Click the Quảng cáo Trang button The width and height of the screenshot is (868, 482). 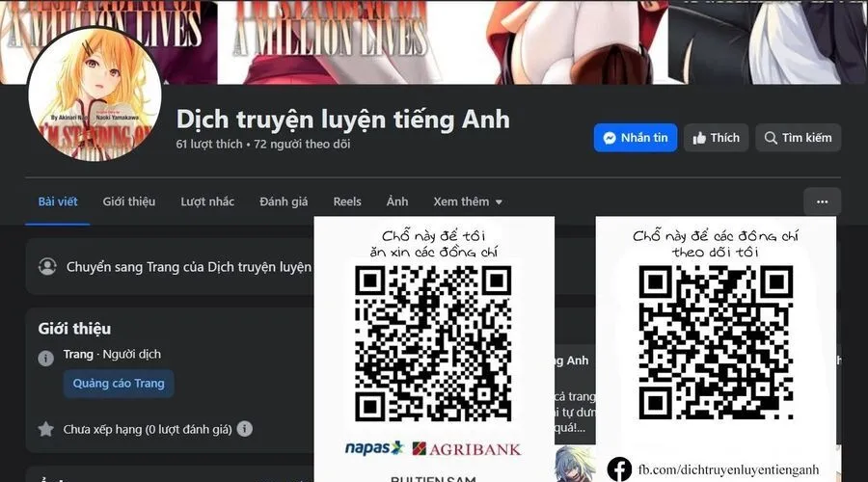[119, 383]
